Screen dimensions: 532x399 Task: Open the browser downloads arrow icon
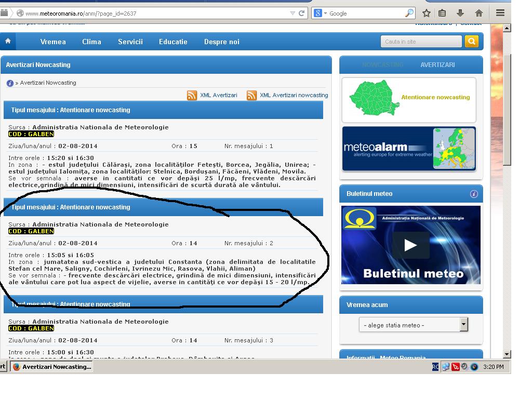[x=460, y=14]
